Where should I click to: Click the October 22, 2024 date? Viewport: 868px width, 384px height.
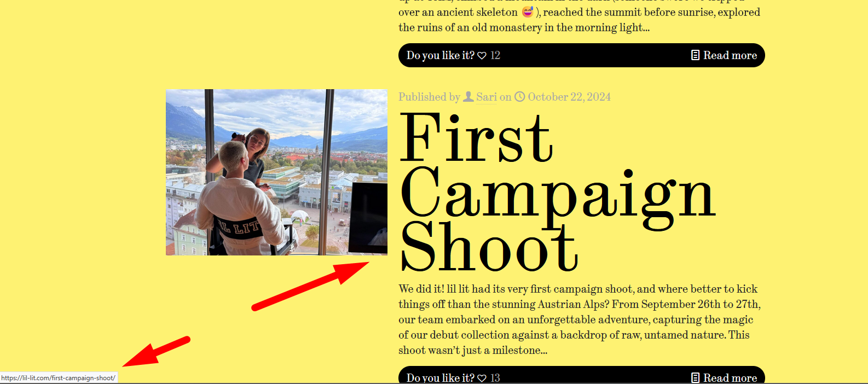click(x=569, y=97)
